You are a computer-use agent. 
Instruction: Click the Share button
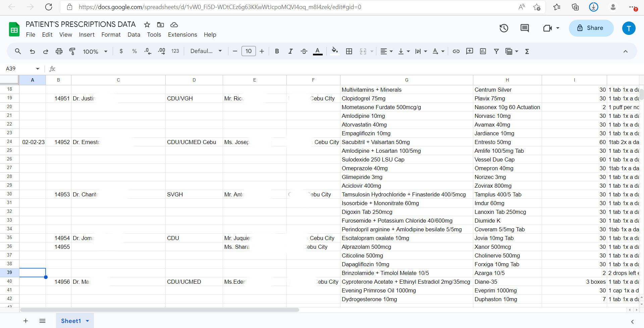[591, 28]
